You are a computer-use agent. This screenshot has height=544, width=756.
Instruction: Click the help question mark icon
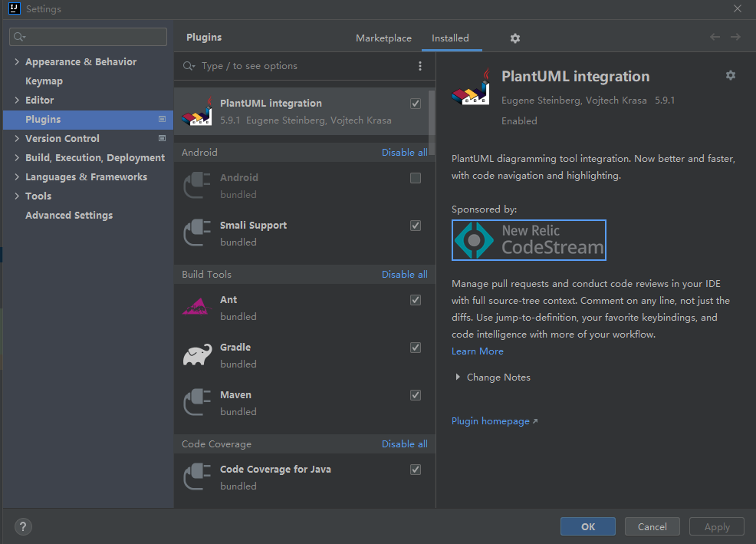23,526
